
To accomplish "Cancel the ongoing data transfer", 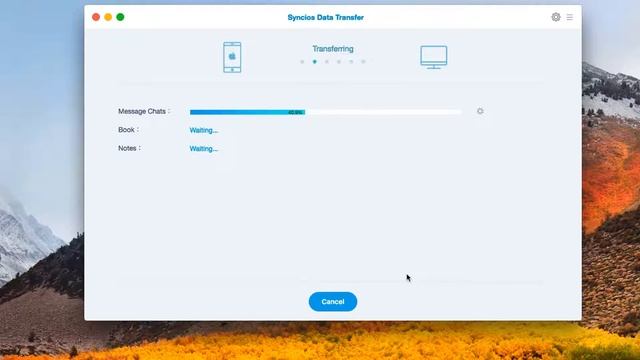I will (333, 302).
